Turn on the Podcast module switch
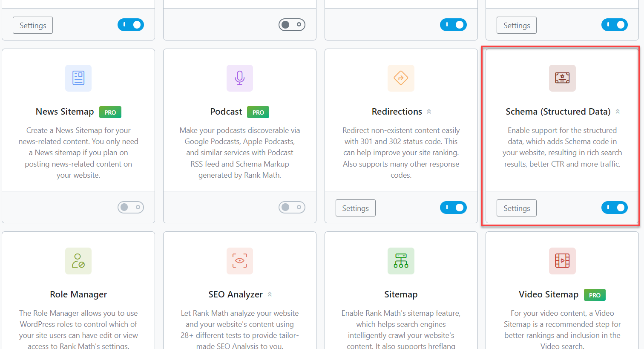Screen dimensions: 644x349 point(292,208)
